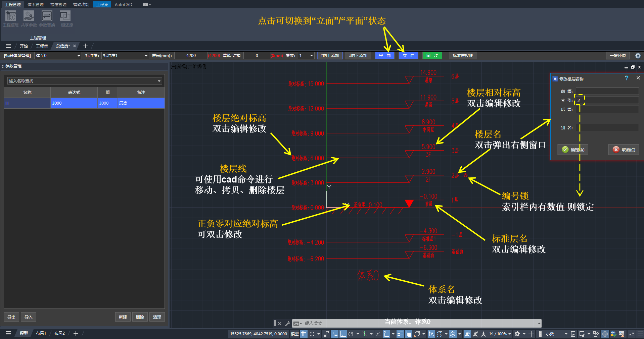Viewport: 644px width, 339px height.
Task: Click the 导出 export button
Action: click(x=11, y=317)
